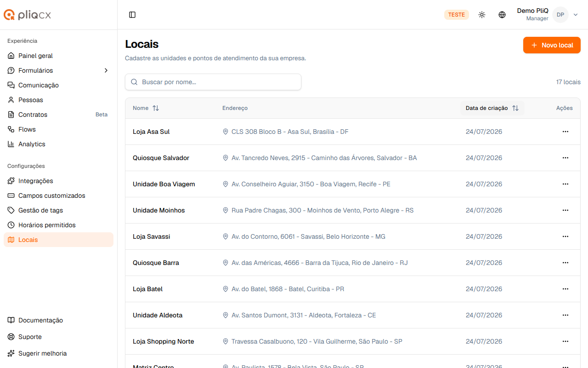
Task: Click the TESTE environment badge
Action: click(457, 15)
